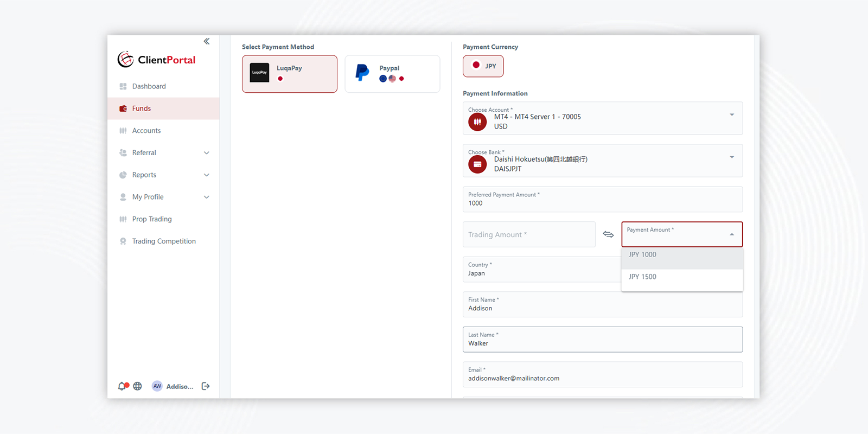Open Referral menu item
Image resolution: width=868 pixels, height=434 pixels.
click(x=163, y=153)
